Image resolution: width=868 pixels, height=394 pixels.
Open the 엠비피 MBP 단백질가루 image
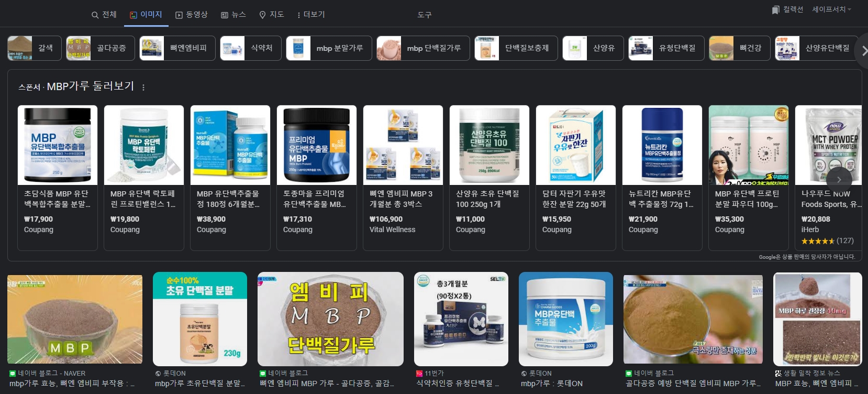(330, 319)
